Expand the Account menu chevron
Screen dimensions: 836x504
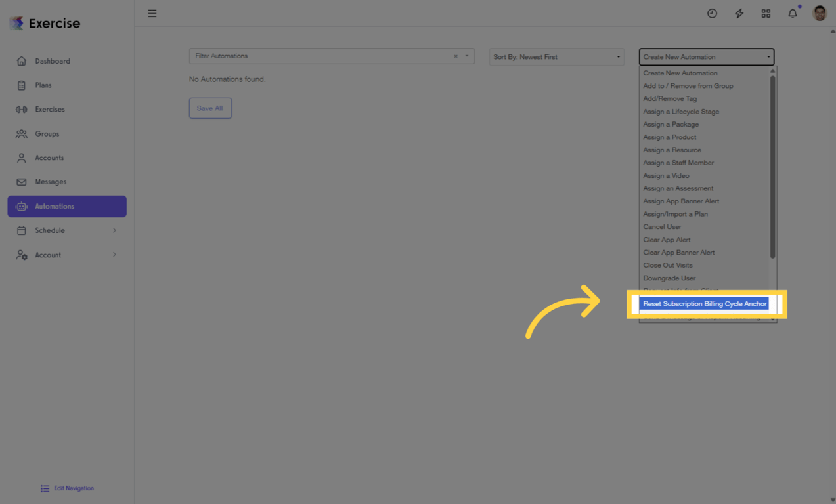click(x=116, y=255)
